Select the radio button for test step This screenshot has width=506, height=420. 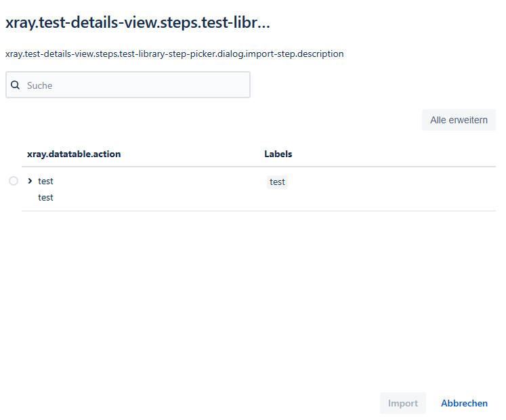click(x=14, y=181)
